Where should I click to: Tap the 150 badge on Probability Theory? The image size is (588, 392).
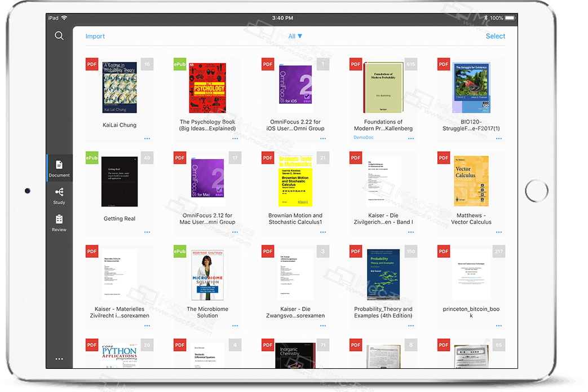click(410, 252)
